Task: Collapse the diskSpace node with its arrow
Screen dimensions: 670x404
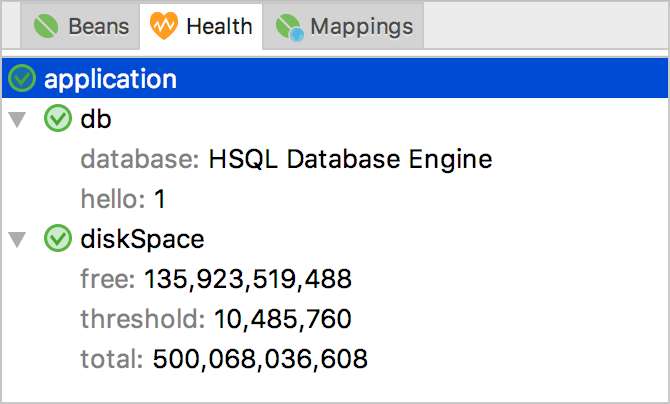Action: 17,239
